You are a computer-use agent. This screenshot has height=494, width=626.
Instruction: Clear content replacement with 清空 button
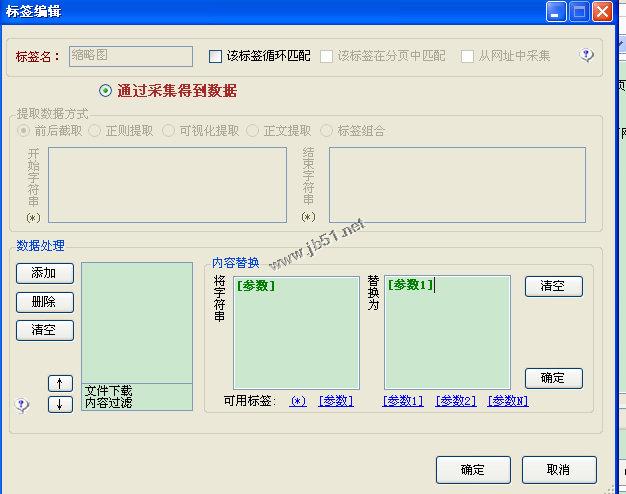pyautogui.click(x=554, y=286)
